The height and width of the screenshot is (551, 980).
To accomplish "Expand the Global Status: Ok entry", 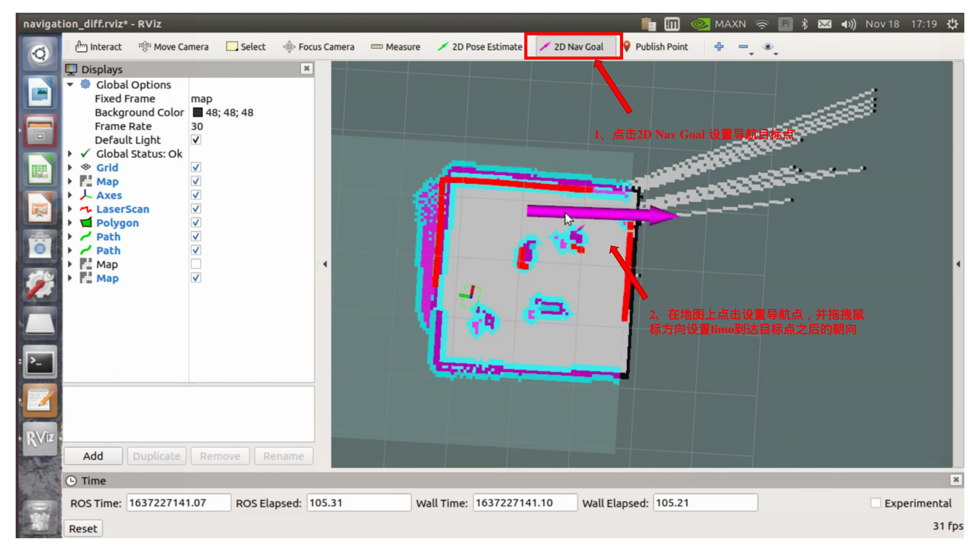I will click(x=70, y=154).
